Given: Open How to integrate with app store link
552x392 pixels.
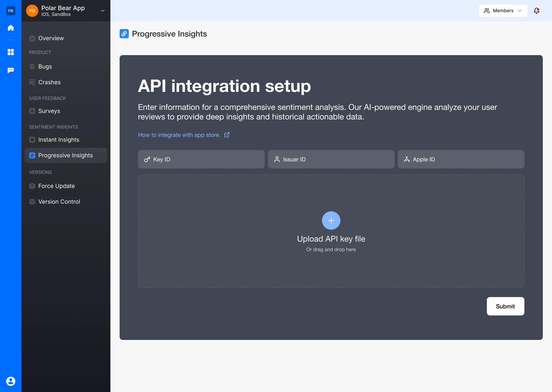Looking at the screenshot, I should [x=179, y=135].
